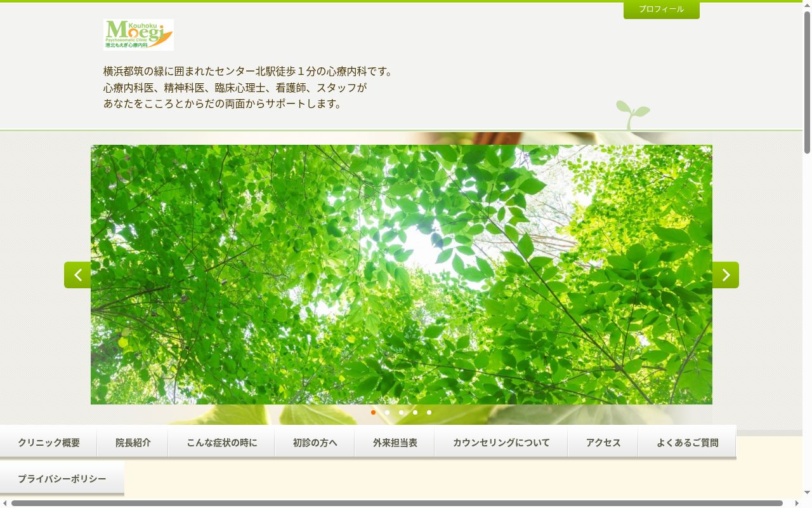Click the scroll left arrow
This screenshot has height=508, width=812.
point(5,503)
